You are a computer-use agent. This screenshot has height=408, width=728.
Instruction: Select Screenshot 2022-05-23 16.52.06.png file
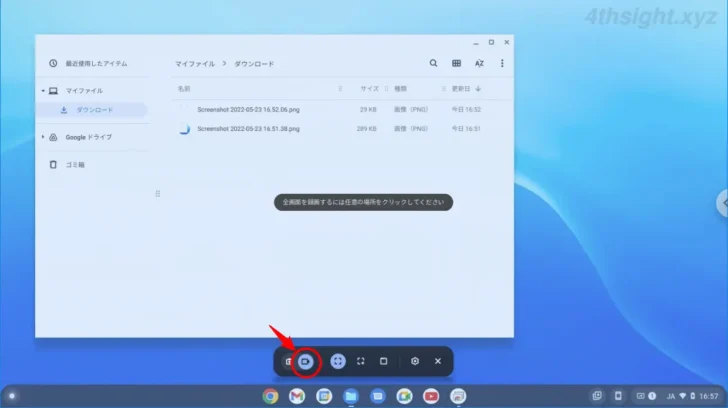[248, 110]
